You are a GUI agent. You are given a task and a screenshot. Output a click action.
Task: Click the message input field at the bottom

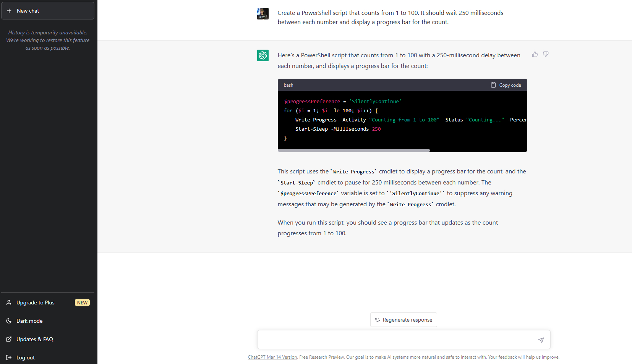[397, 340]
